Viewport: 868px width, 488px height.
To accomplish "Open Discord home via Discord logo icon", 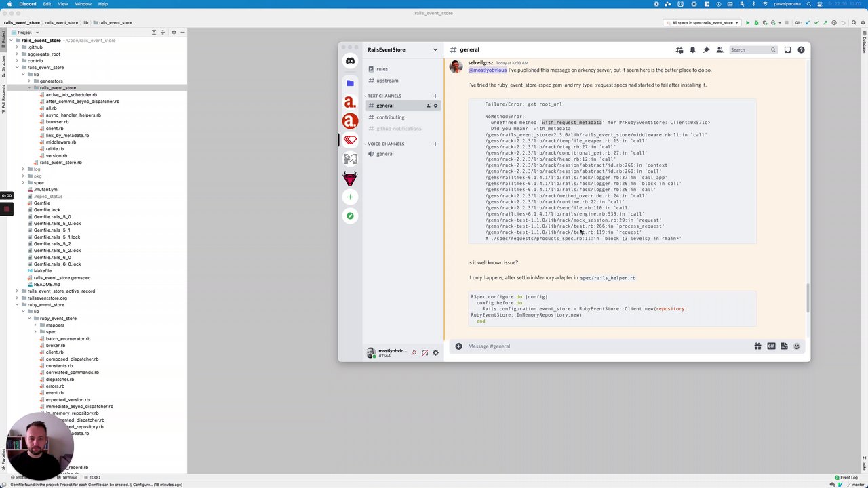I will pyautogui.click(x=350, y=61).
